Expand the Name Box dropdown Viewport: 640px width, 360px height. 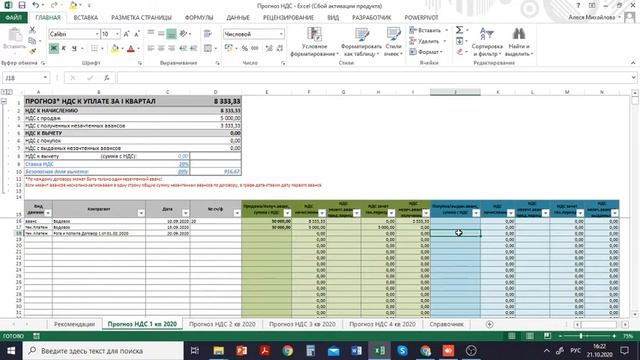(45, 78)
